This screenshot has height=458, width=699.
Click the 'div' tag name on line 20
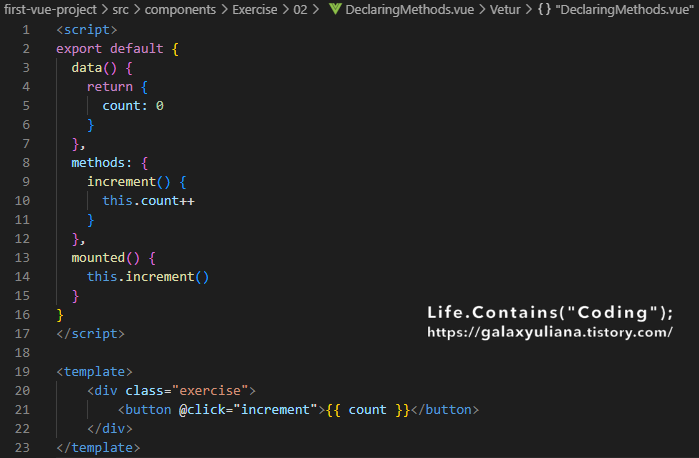(106, 391)
